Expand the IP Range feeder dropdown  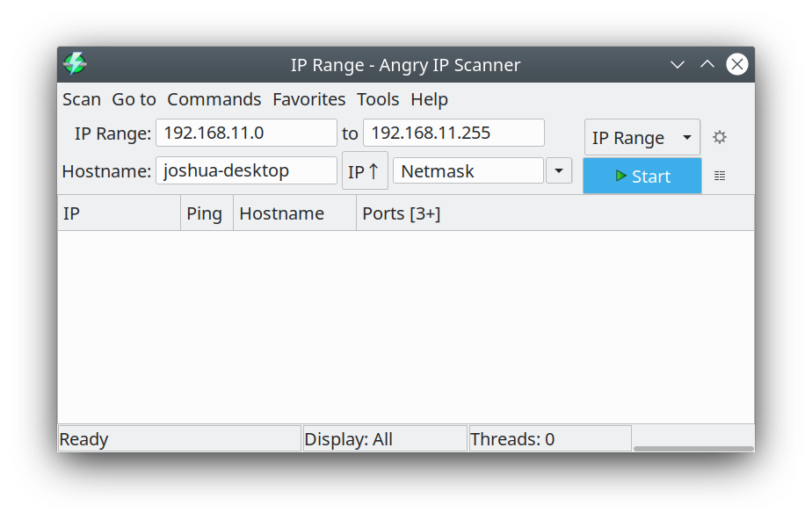(x=642, y=137)
